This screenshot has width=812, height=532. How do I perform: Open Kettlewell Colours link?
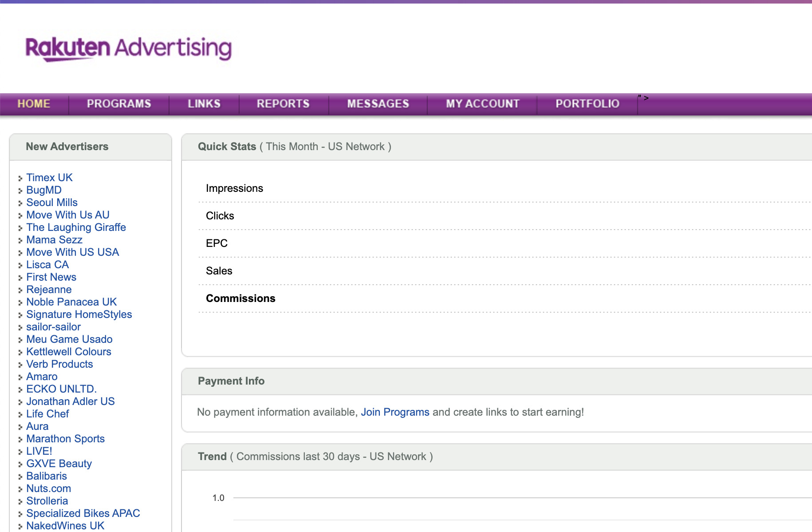click(69, 352)
